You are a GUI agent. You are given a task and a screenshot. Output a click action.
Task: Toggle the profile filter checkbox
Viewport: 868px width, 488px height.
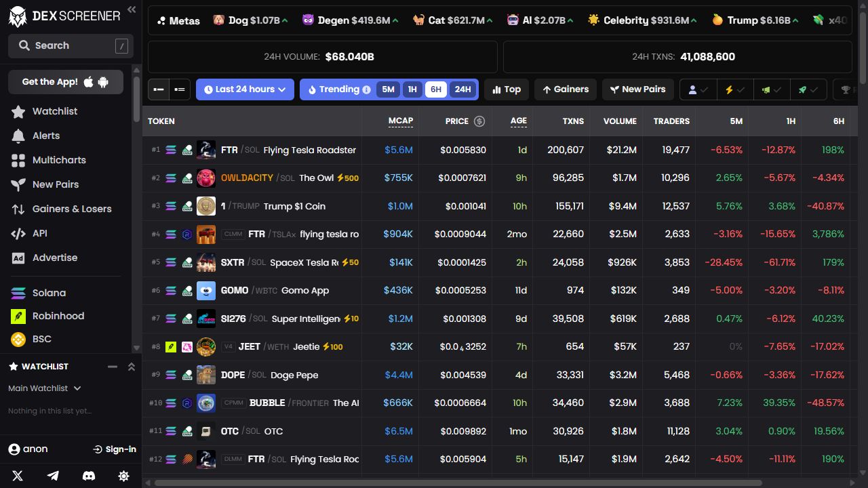tap(698, 89)
